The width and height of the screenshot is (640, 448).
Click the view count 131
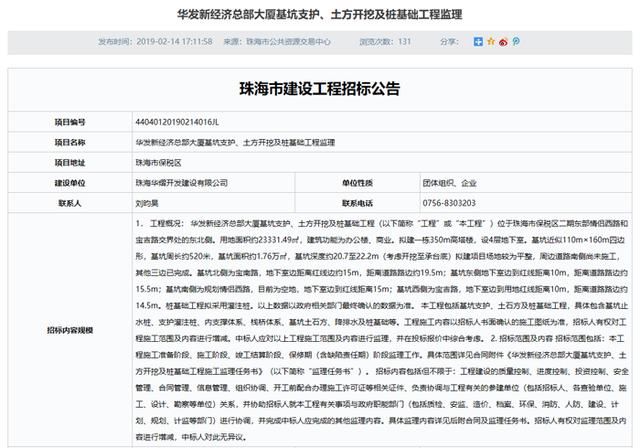[404, 42]
